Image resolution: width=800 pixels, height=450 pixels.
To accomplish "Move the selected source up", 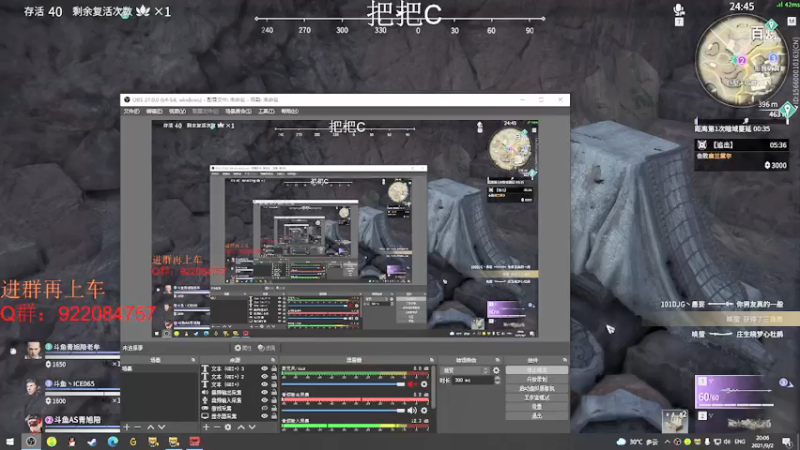I will click(241, 427).
